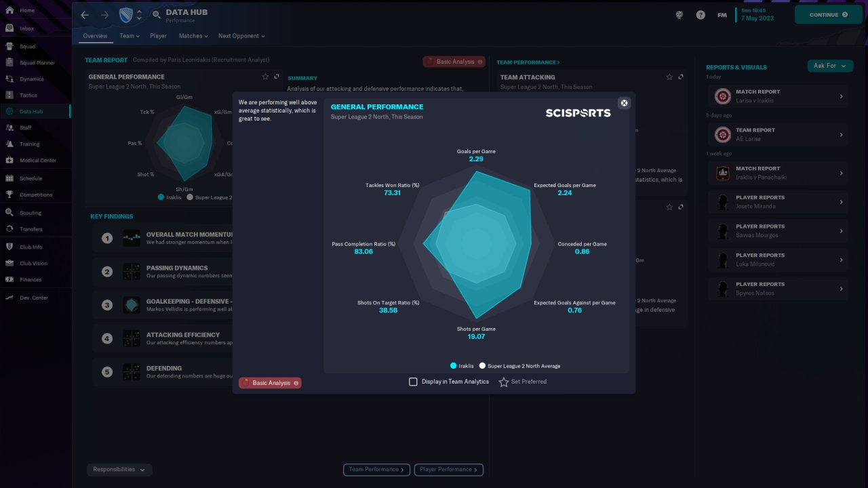Open the Dynamics screen
Viewport: 868px width, 488px height.
pos(35,79)
